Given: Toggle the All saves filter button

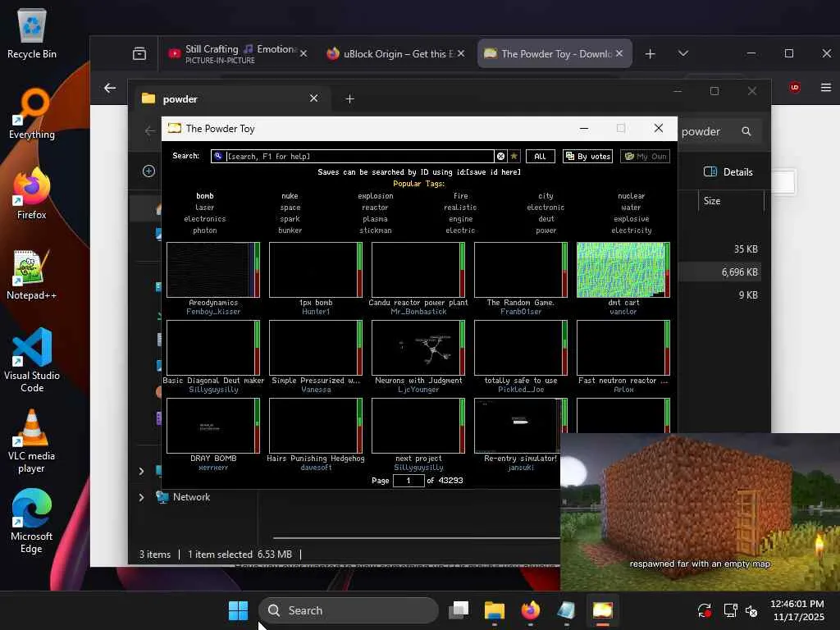Looking at the screenshot, I should click(x=540, y=157).
